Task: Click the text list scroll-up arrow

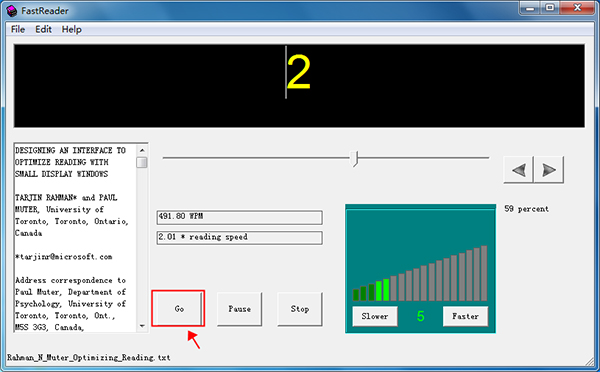Action: tap(142, 150)
